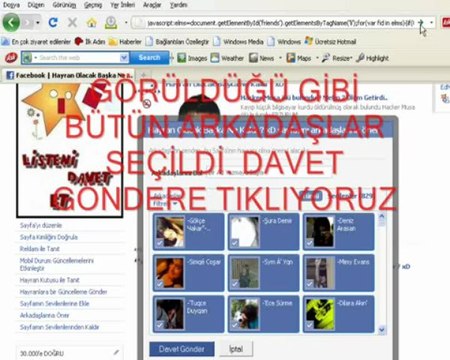The image size is (450, 360).
Task: Open Maps in the Ask toolbar
Action: click(x=299, y=58)
